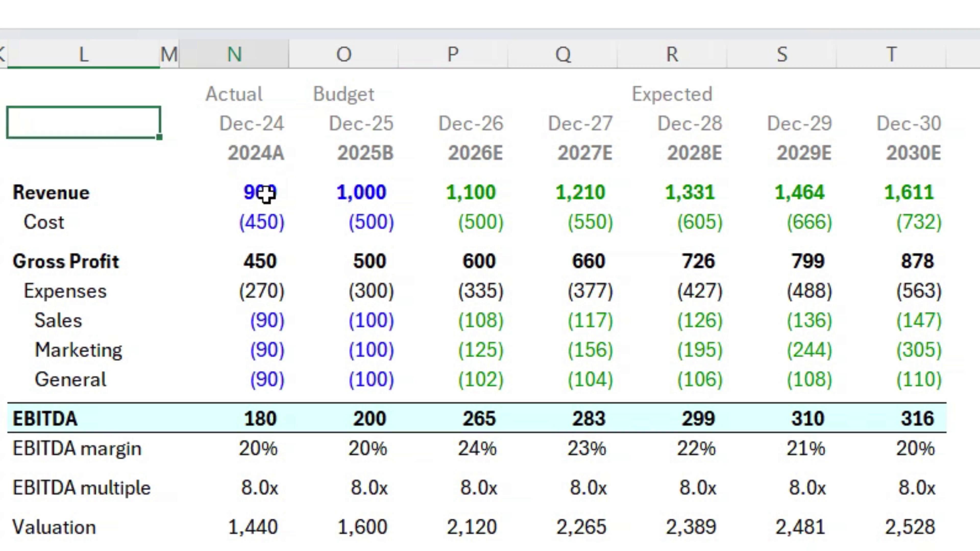Click EBITDA margin 24% cell
Screen dimensions: 980x551
point(477,448)
